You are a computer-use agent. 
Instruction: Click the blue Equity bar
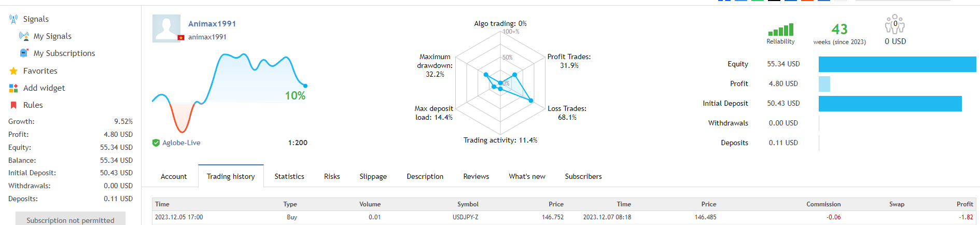[897, 64]
